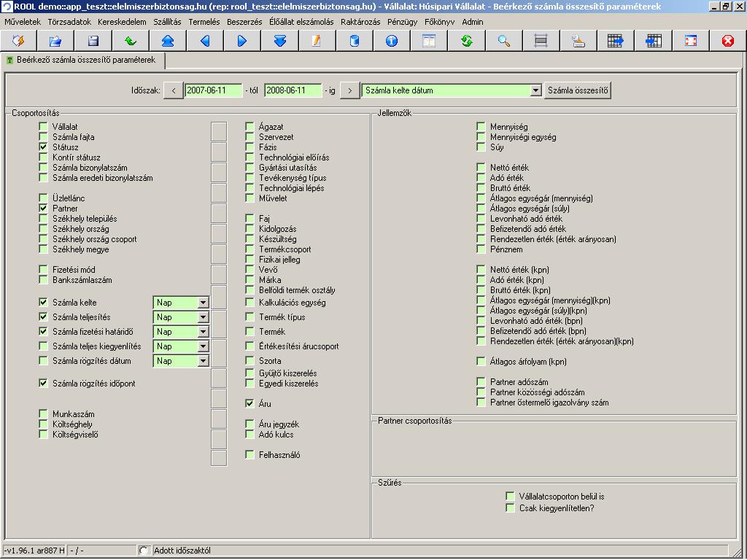Click the Számla összesítő button

coord(578,90)
